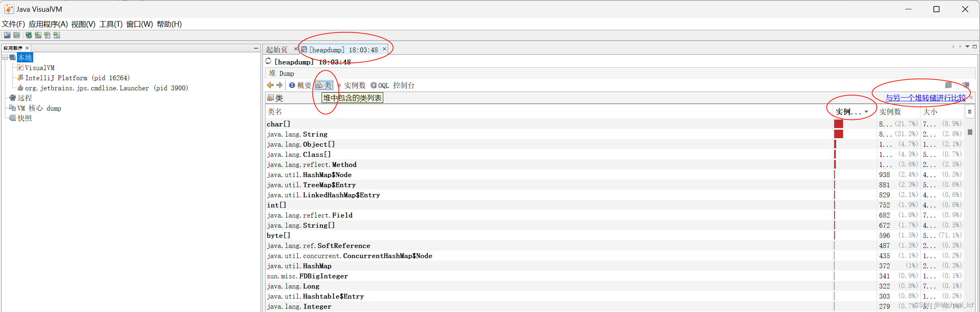
Task: Click the thin red bar for java.lang.Object[]
Action: [835, 144]
